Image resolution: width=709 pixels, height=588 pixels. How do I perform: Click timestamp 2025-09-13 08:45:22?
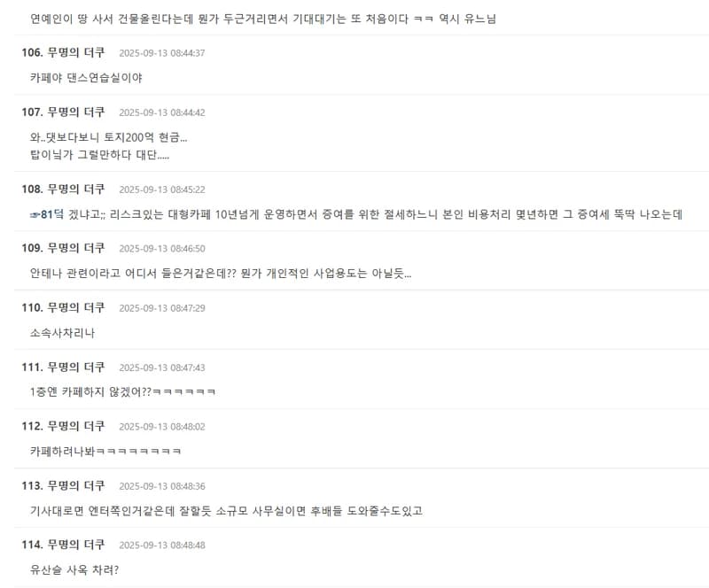pyautogui.click(x=162, y=190)
